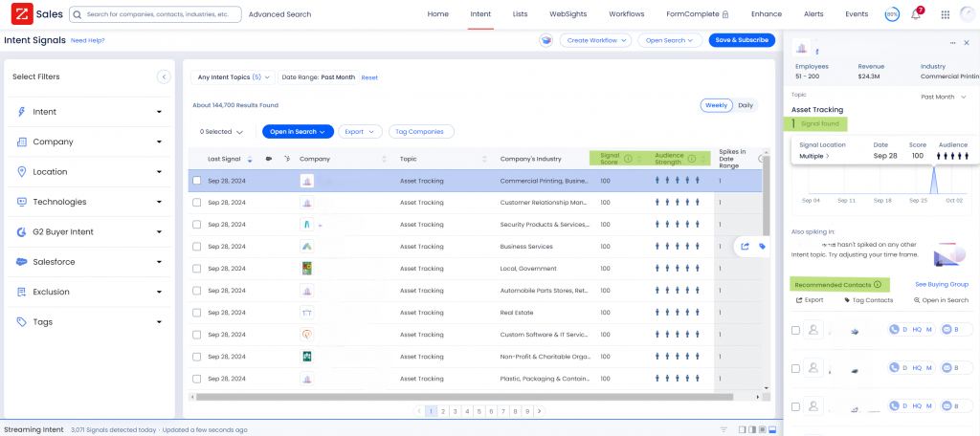The height and width of the screenshot is (436, 980).
Task: Click the info icon beside Recommended Contacts
Action: (878, 284)
